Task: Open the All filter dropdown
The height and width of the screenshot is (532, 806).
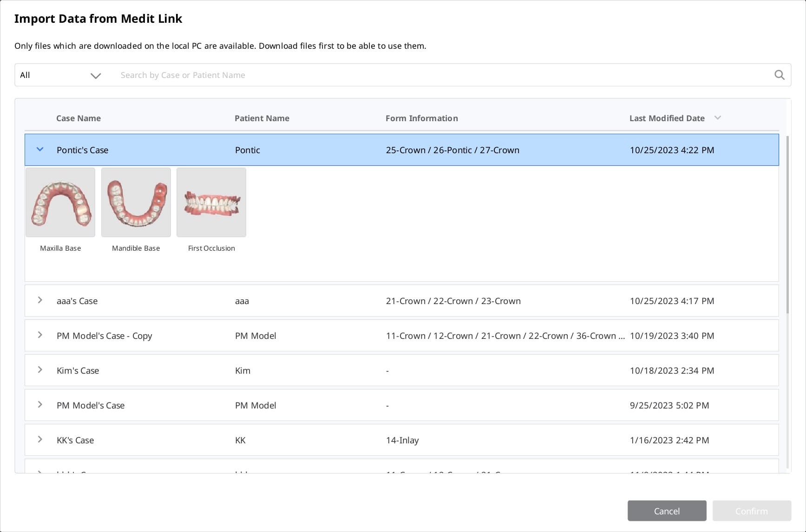Action: 60,75
